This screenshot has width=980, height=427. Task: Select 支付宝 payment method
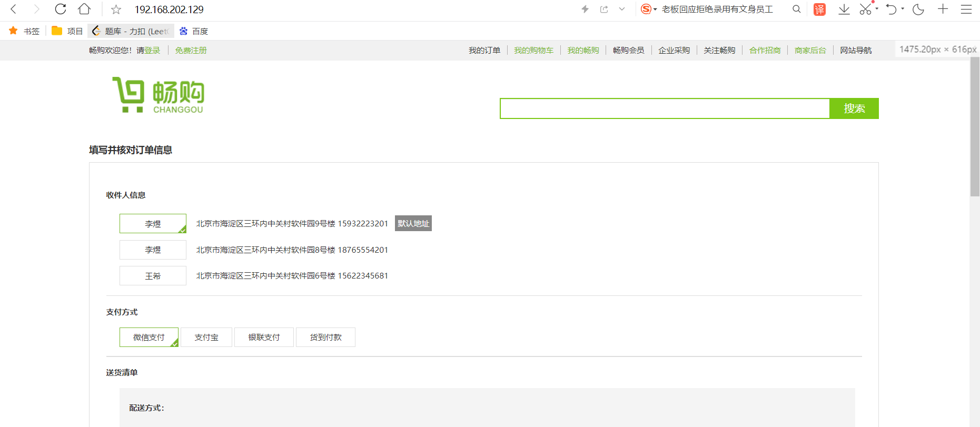pyautogui.click(x=206, y=337)
